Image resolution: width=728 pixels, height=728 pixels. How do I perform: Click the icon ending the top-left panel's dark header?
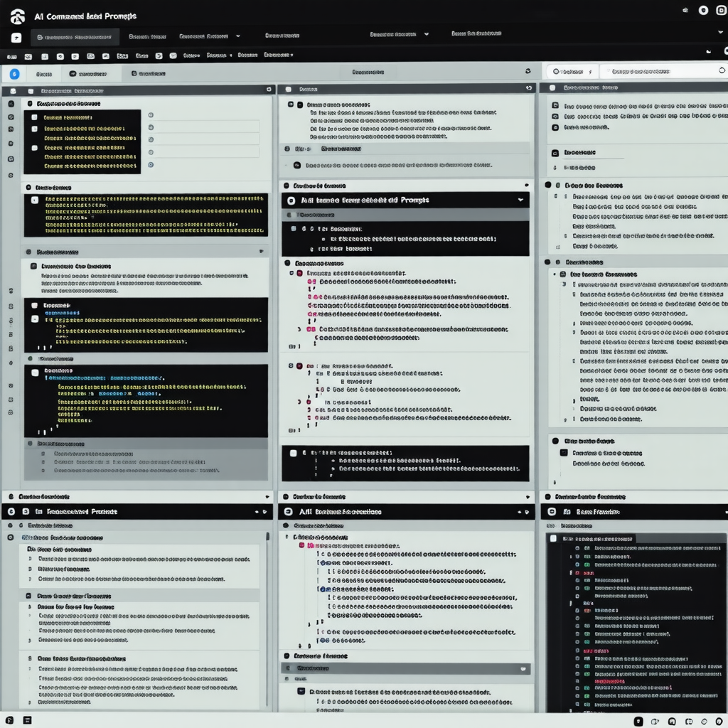point(269,89)
